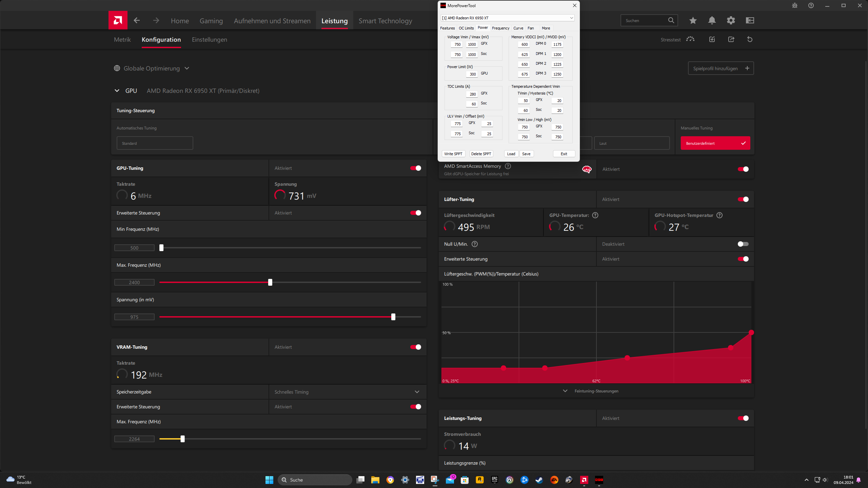Viewport: 868px width, 488px height.
Task: Open the Fan tab in MorePowerTool
Action: click(x=531, y=28)
